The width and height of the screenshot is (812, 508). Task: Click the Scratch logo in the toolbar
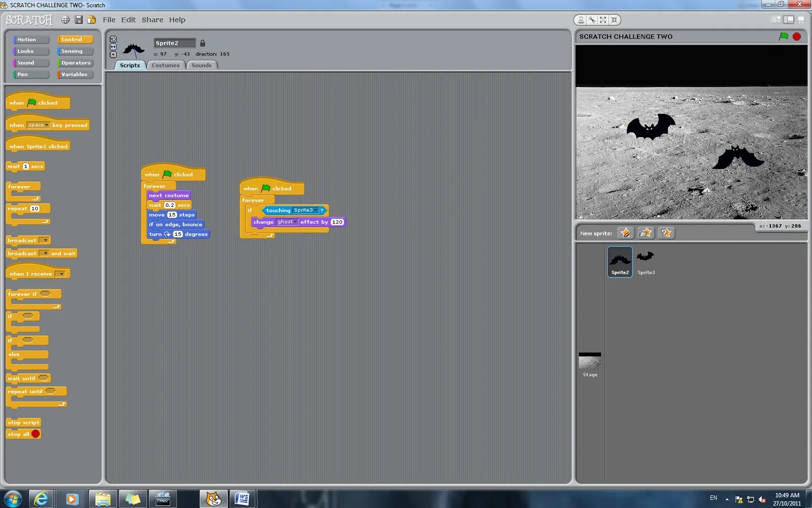29,20
